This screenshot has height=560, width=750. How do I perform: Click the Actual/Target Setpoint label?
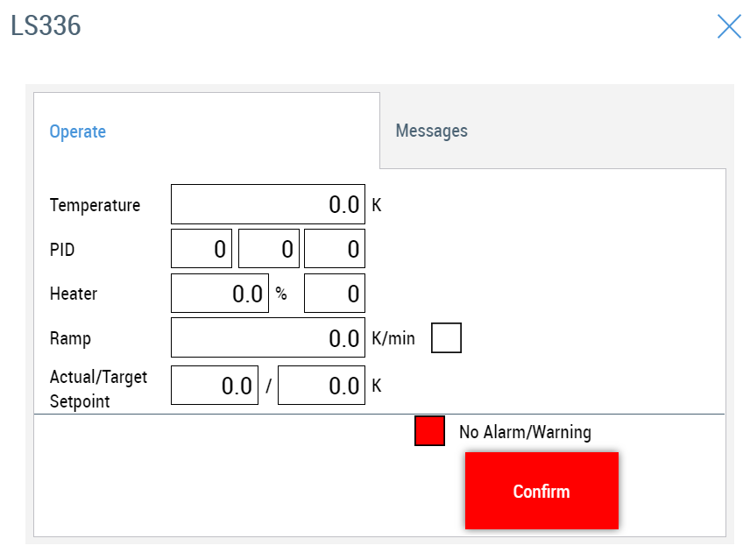[98, 389]
